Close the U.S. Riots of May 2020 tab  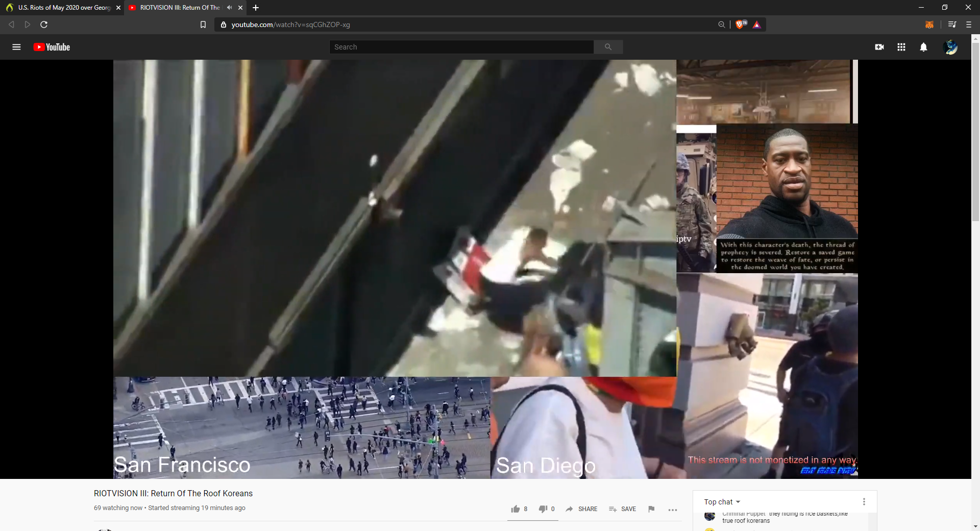118,8
